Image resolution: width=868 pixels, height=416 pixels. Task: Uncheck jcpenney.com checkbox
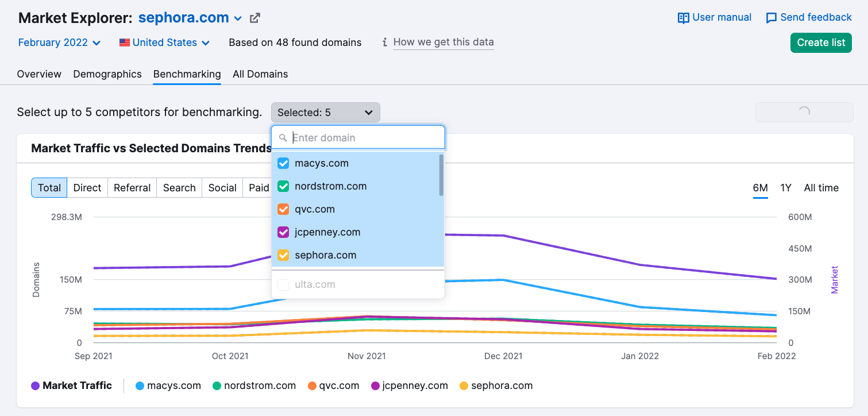click(x=283, y=232)
